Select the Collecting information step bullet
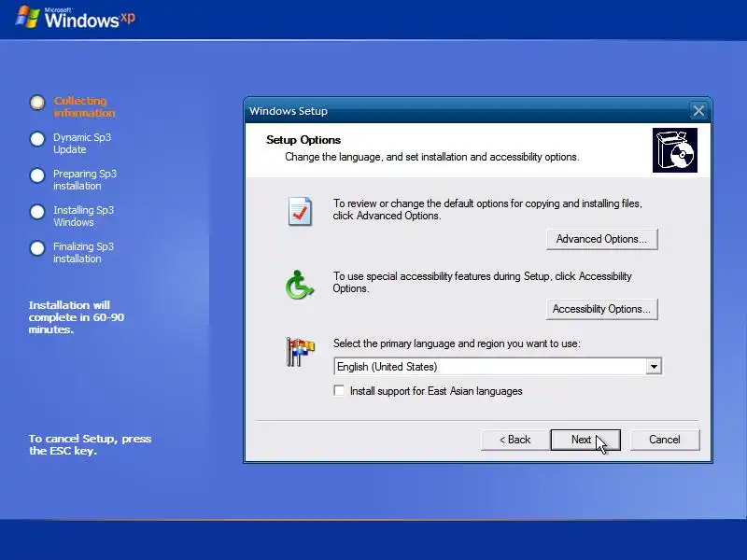The width and height of the screenshot is (747, 560). click(x=37, y=103)
